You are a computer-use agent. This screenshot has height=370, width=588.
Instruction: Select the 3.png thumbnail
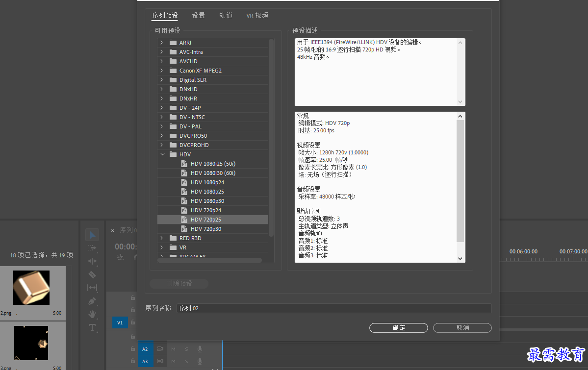pyautogui.click(x=31, y=343)
